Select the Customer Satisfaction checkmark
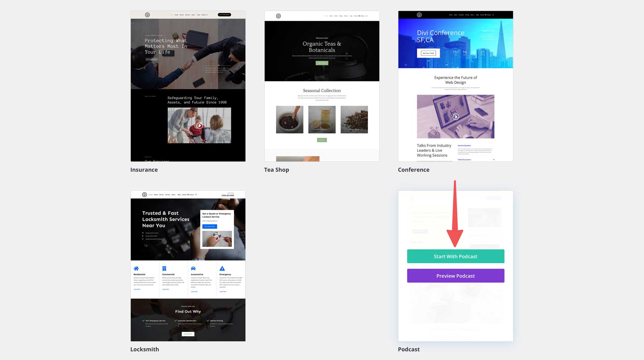 (176, 321)
